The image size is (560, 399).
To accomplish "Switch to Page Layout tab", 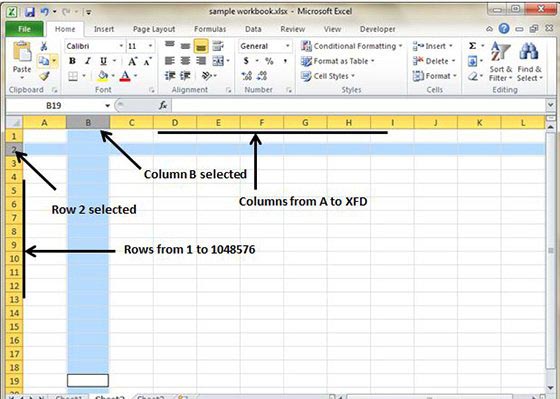I will pos(154,29).
